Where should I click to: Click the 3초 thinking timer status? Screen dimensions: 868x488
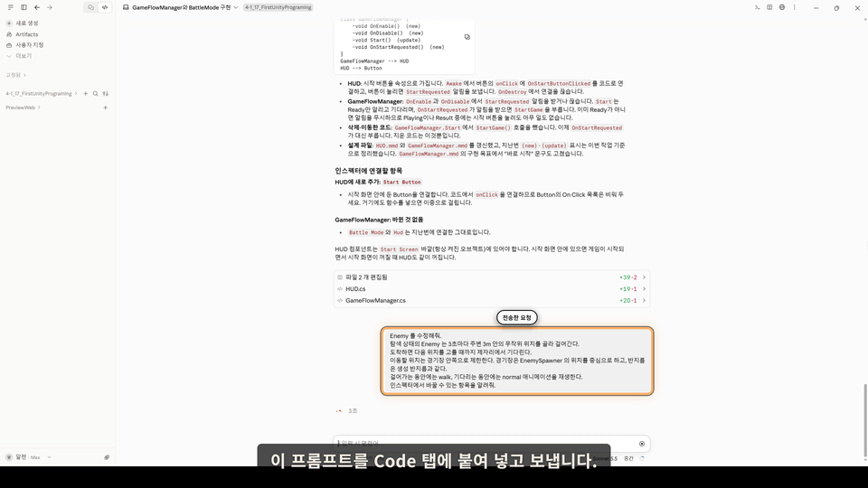click(x=353, y=411)
